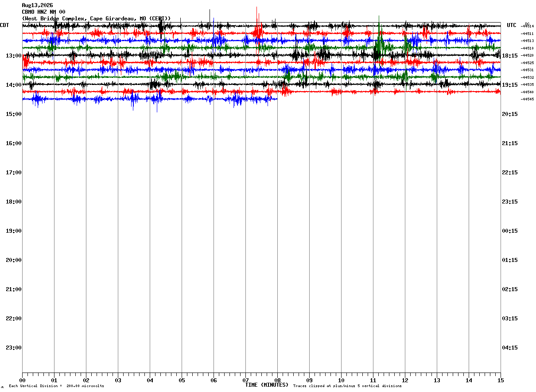Image resolution: width=536 pixels, height=392 pixels.
Task: Click the CDT timezone label
Action: [4, 25]
